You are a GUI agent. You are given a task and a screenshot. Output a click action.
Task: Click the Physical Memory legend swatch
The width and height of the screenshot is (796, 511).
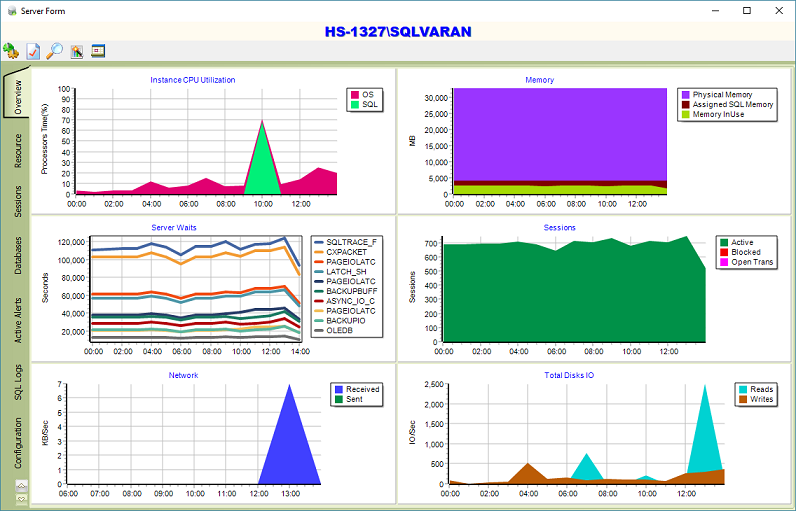point(685,95)
